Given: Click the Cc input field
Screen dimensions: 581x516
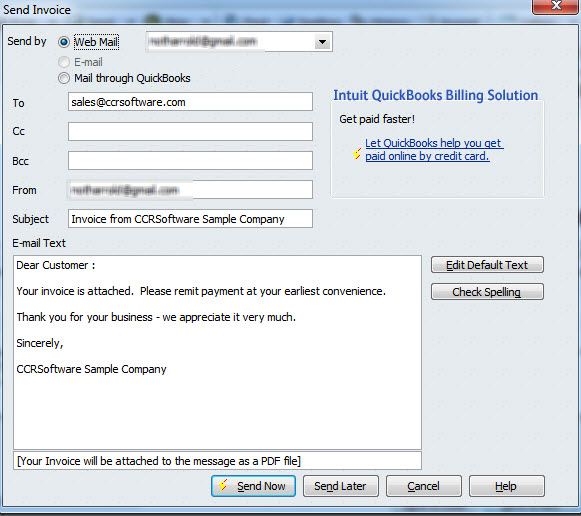Looking at the screenshot, I should click(190, 132).
